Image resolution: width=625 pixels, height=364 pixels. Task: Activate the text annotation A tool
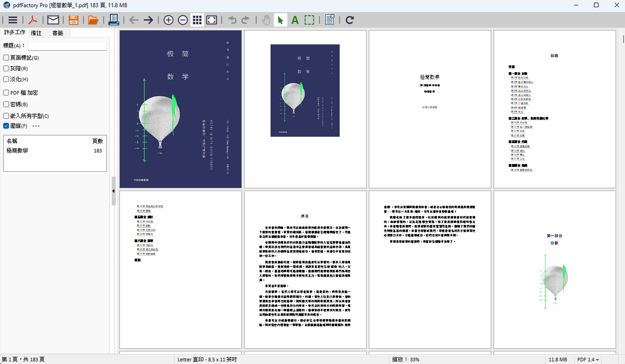click(295, 20)
